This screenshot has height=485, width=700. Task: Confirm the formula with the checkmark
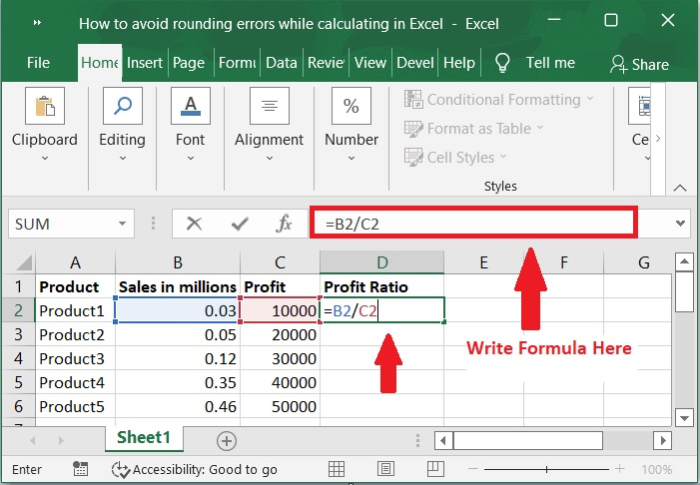240,223
